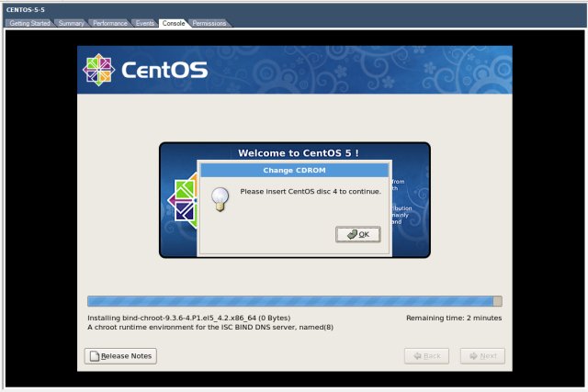Click the 'Remaining time: 2 minutes' text
Image resolution: width=588 pixels, height=392 pixels.
454,318
